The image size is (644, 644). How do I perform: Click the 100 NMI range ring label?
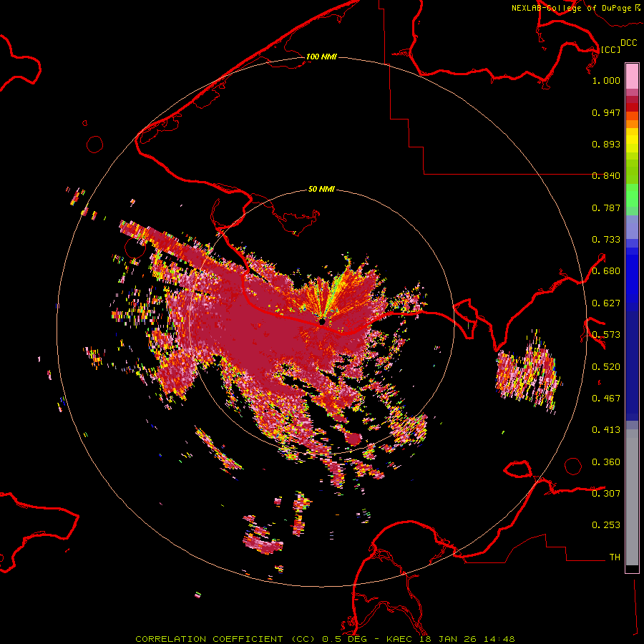click(321, 57)
